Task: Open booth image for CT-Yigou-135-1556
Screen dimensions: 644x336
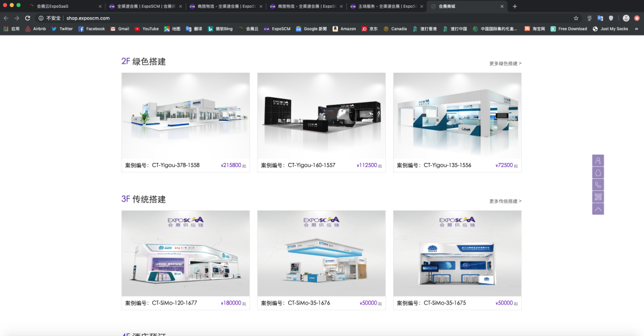Action: click(x=457, y=116)
